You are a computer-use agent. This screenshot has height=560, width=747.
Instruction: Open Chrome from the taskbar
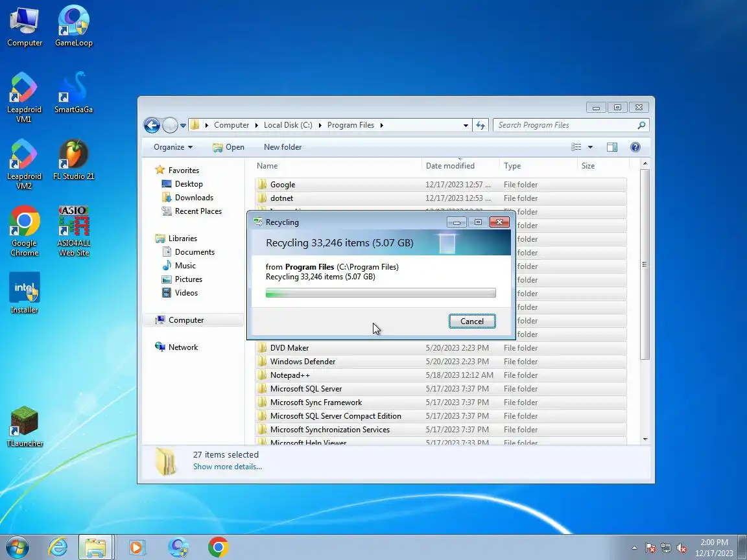point(218,547)
